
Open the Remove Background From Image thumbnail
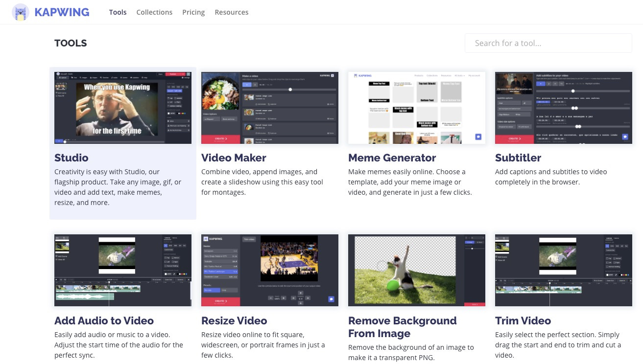click(417, 270)
